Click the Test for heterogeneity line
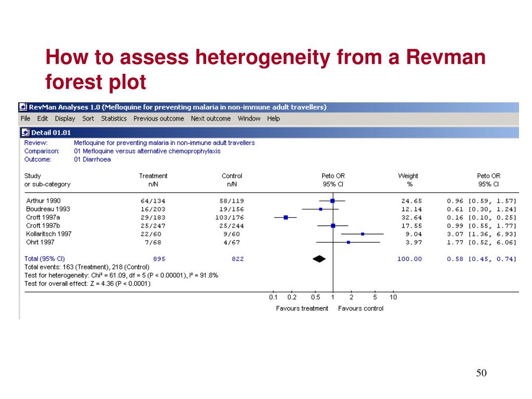This screenshot has height=399, width=532. point(121,275)
